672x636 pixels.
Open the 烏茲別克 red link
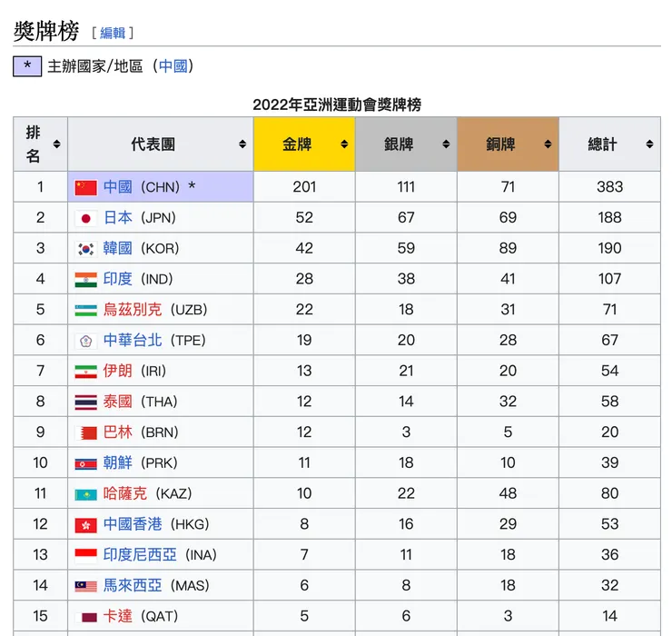(133, 310)
